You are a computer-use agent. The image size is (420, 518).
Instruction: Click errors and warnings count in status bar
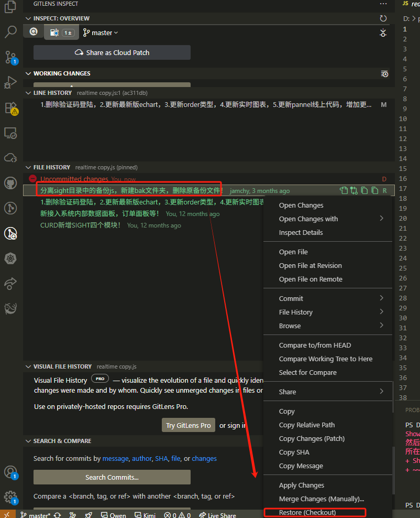point(178,515)
